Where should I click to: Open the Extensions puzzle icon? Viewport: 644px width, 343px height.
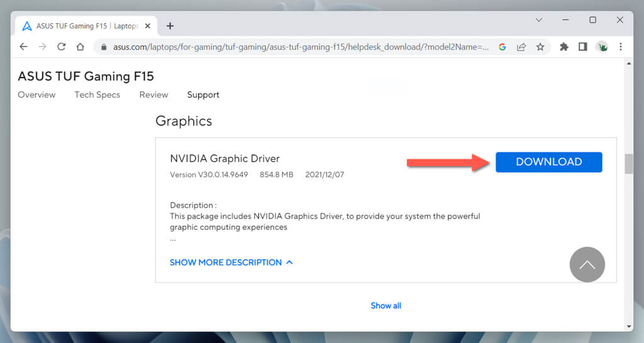point(564,47)
